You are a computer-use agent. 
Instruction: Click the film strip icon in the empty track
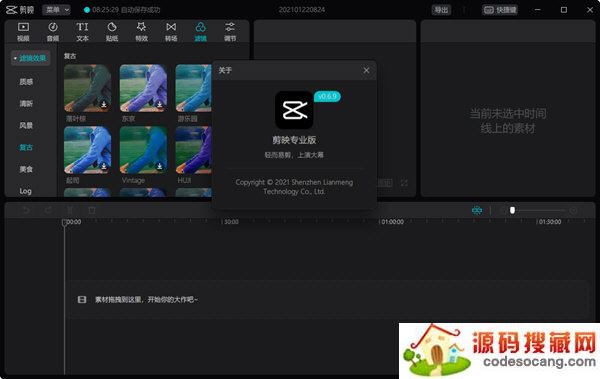82,299
